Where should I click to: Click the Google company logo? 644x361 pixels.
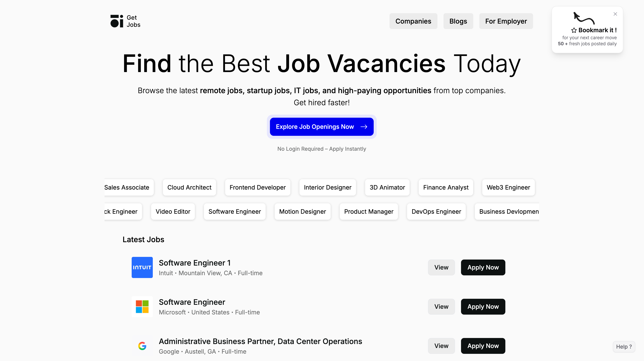click(142, 346)
